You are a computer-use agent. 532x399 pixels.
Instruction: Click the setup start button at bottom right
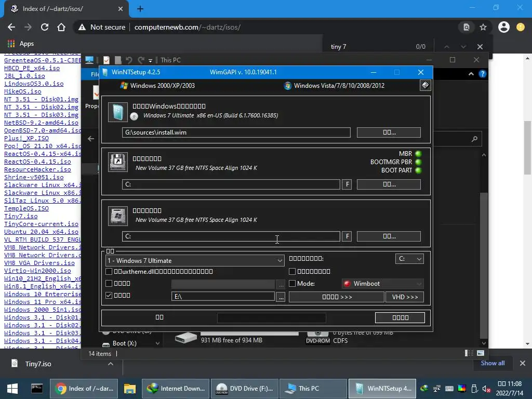[x=400, y=317]
